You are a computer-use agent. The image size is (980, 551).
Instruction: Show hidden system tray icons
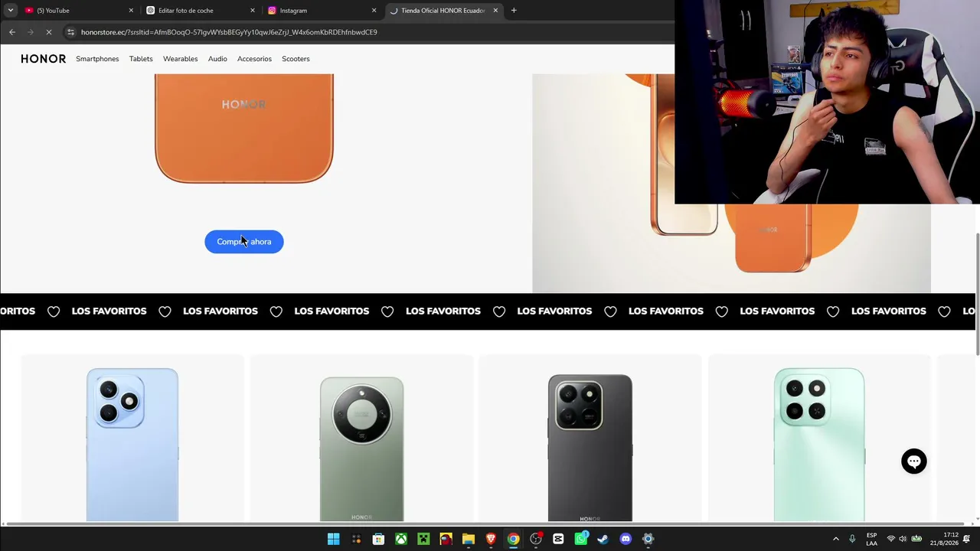pos(836,539)
